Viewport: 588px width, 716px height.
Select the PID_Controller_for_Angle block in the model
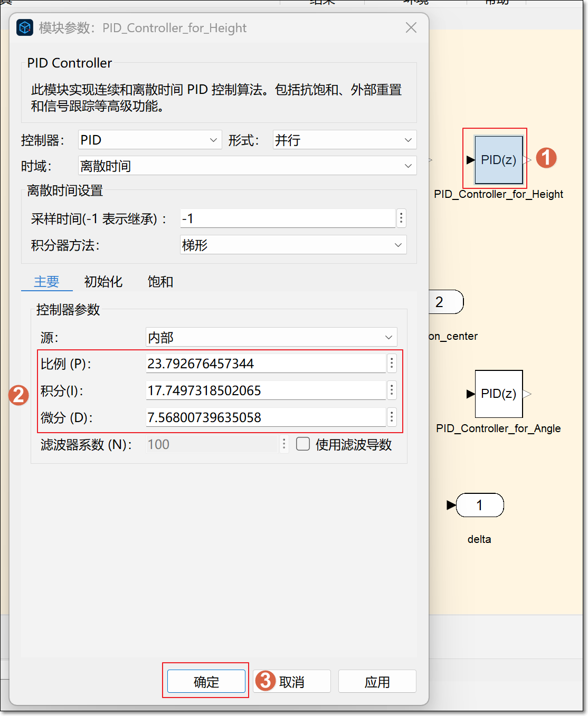click(x=498, y=394)
